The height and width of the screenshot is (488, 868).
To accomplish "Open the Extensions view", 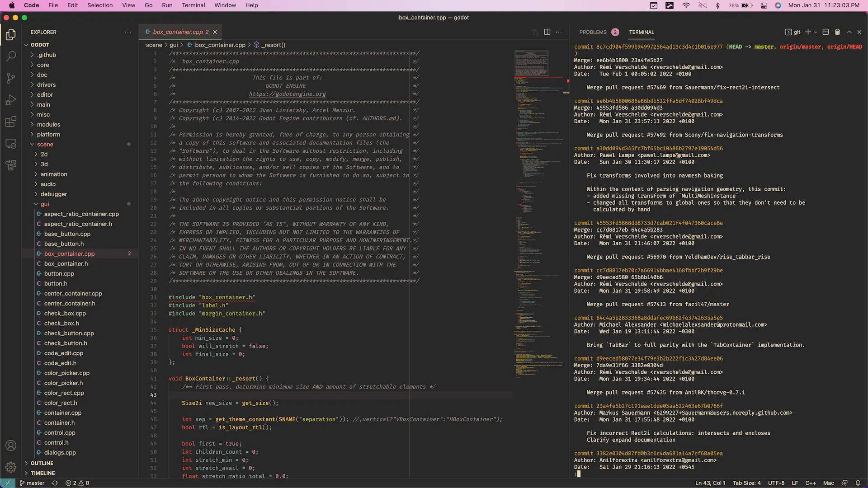I will [x=11, y=122].
